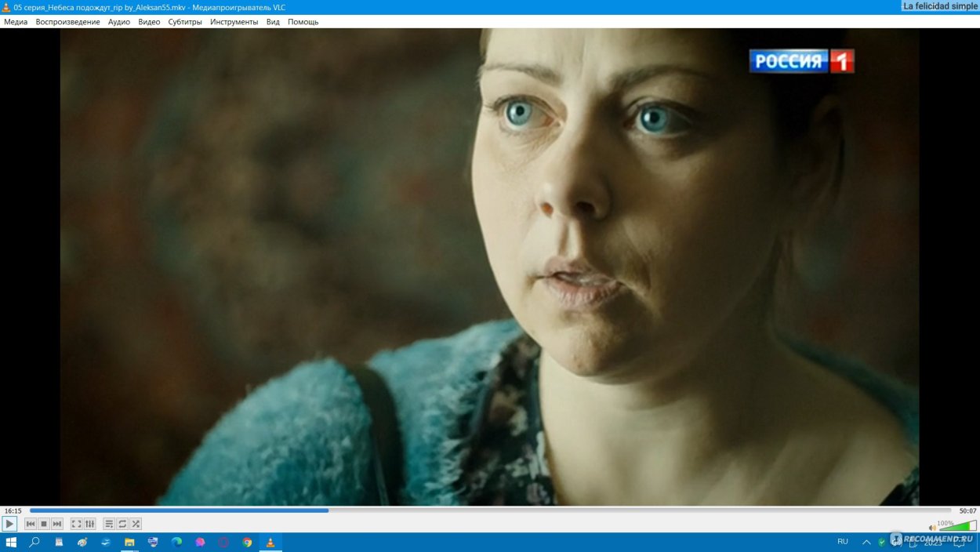The image size is (980, 552).
Task: Open the Вид menu
Action: pos(273,22)
